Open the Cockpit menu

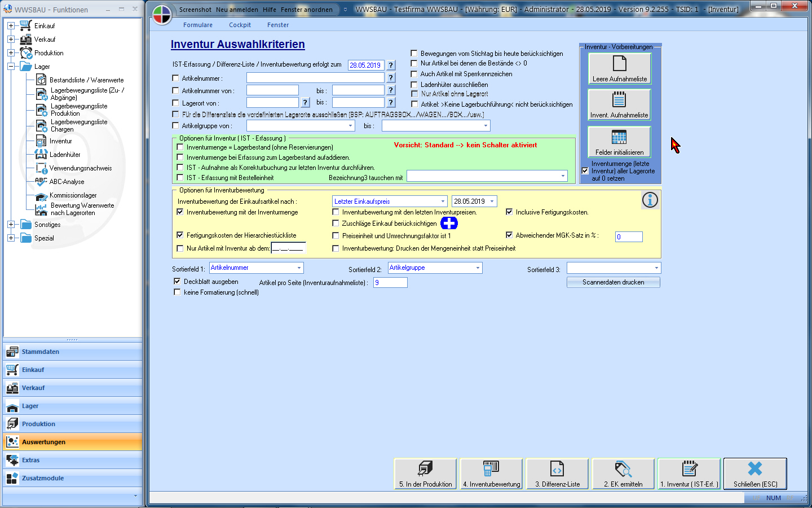(240, 25)
